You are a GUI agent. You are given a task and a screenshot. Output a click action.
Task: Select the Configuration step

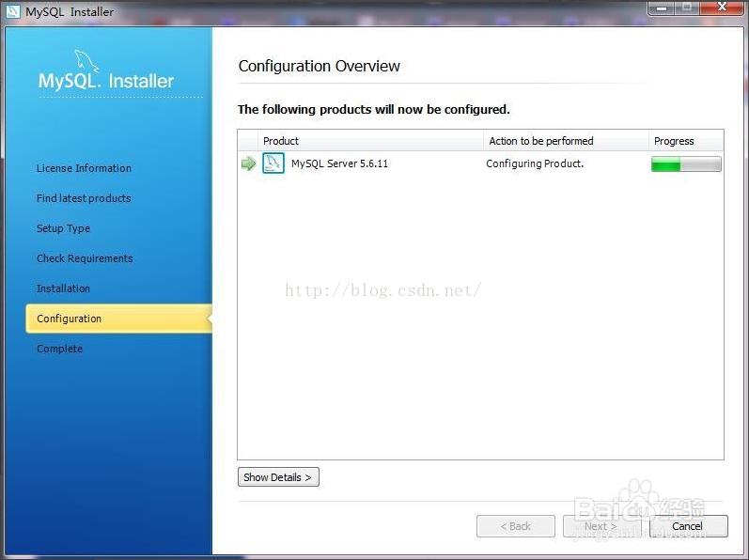coord(119,319)
